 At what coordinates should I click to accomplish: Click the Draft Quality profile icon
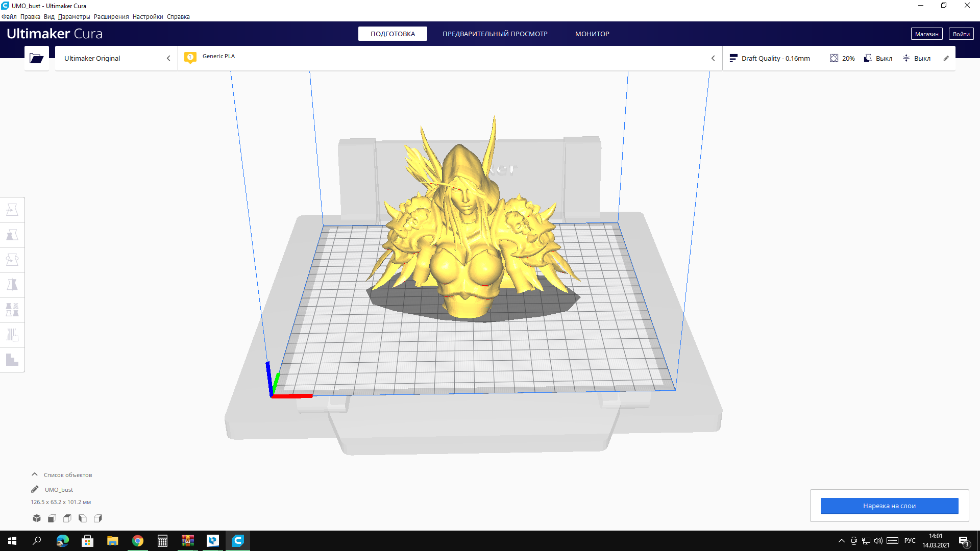[733, 58]
